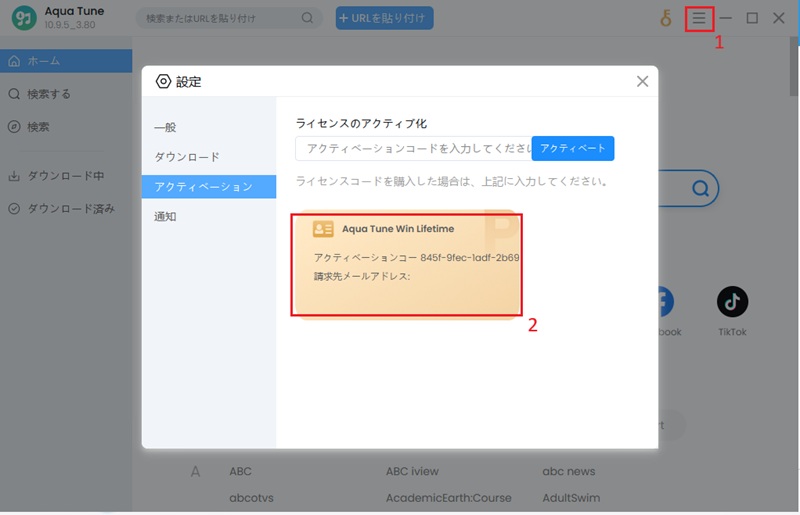Open the ABC site link

[x=240, y=471]
